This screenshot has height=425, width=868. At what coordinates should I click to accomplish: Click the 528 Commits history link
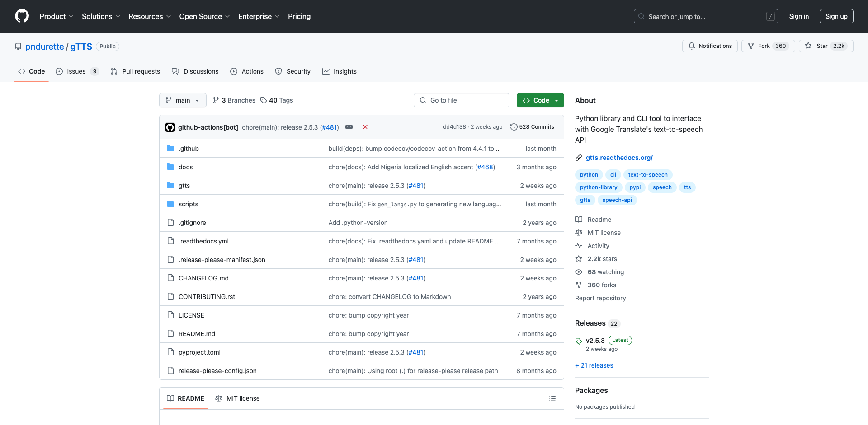532,127
